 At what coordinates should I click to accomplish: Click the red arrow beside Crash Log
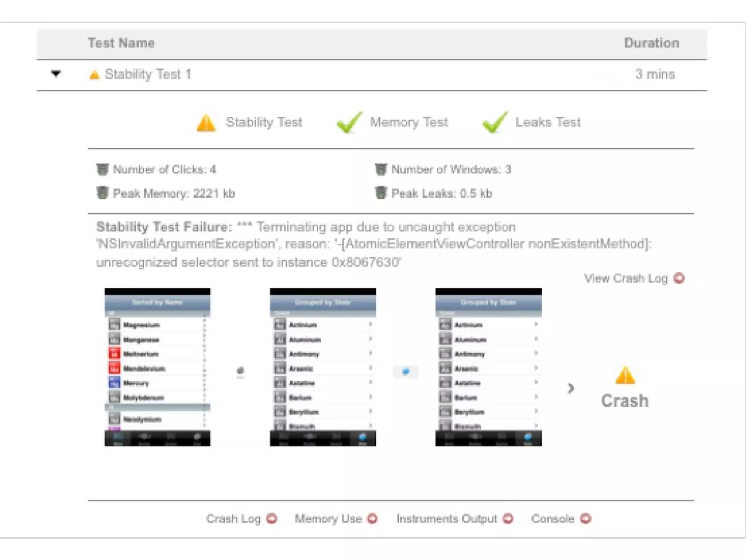coord(271,518)
